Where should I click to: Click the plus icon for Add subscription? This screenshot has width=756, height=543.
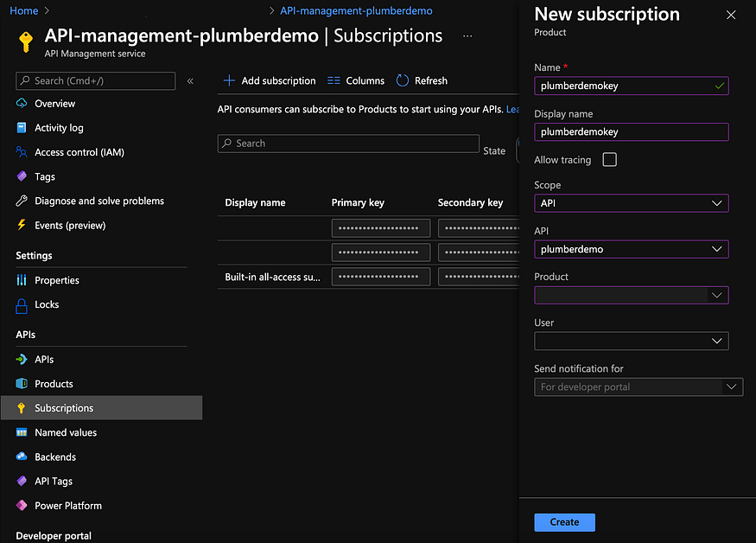230,80
